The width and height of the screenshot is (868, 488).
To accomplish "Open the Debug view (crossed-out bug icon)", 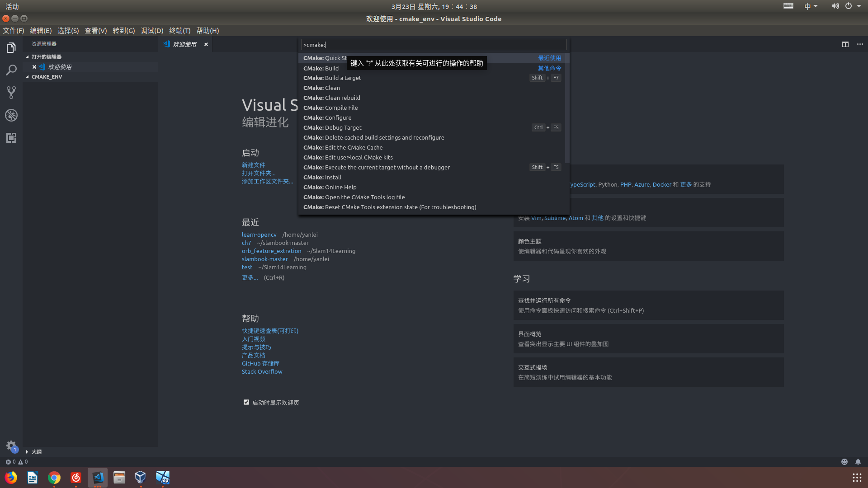I will [x=11, y=115].
